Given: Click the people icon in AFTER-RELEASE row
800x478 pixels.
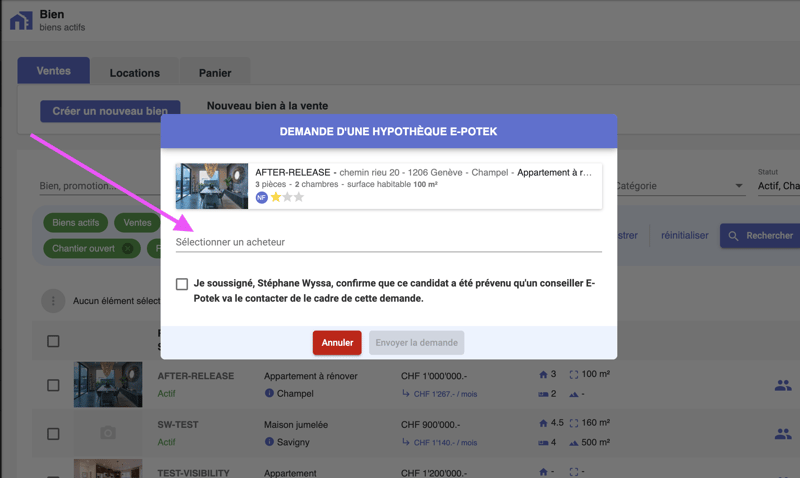Looking at the screenshot, I should [x=783, y=385].
